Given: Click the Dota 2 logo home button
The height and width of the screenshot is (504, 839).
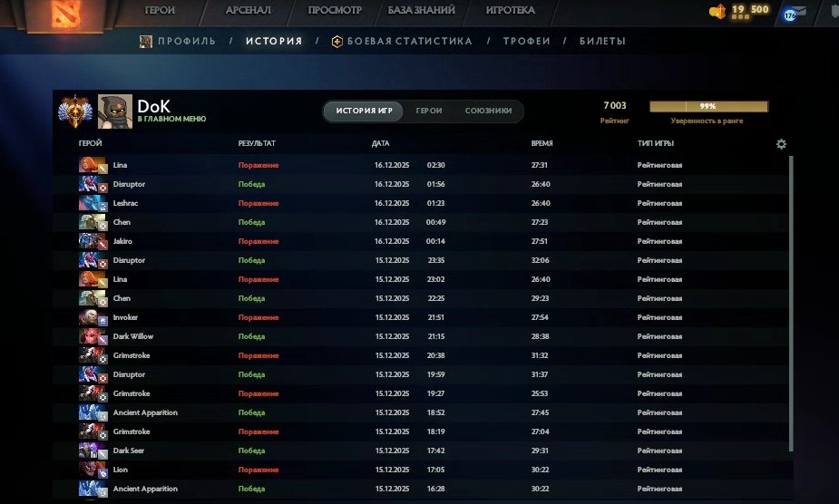Looking at the screenshot, I should (x=65, y=15).
